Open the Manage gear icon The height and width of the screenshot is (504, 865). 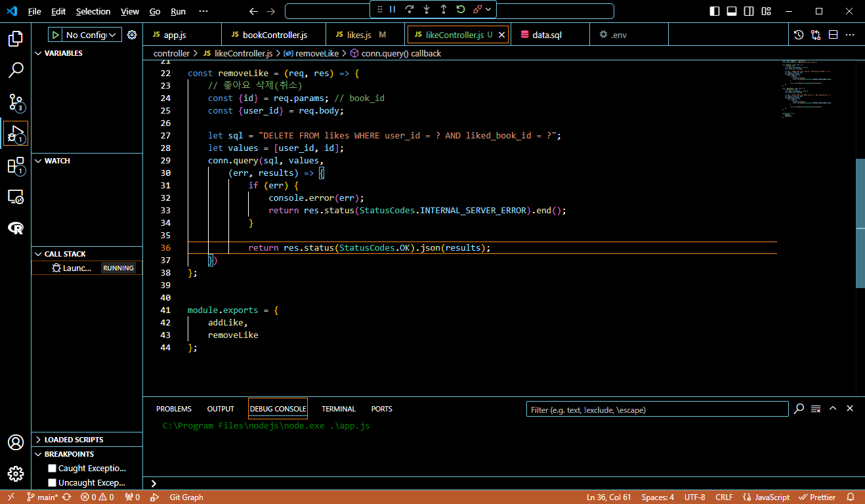pyautogui.click(x=16, y=474)
